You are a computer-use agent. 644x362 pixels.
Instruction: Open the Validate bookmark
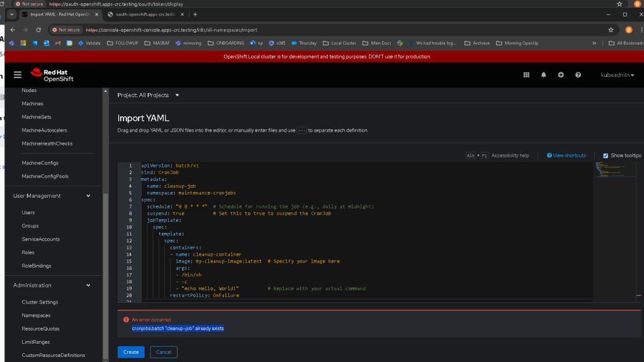[89, 43]
